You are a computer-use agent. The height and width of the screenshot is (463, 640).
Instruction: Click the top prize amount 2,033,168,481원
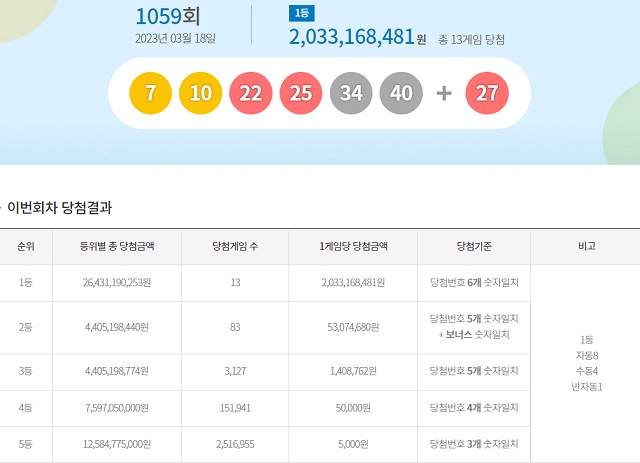pos(358,37)
